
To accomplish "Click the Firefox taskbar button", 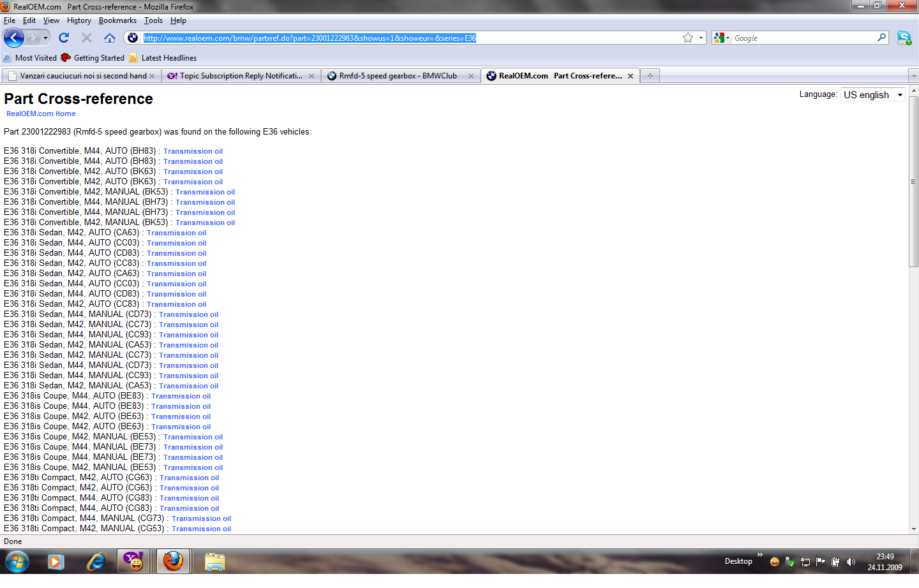I will click(173, 562).
